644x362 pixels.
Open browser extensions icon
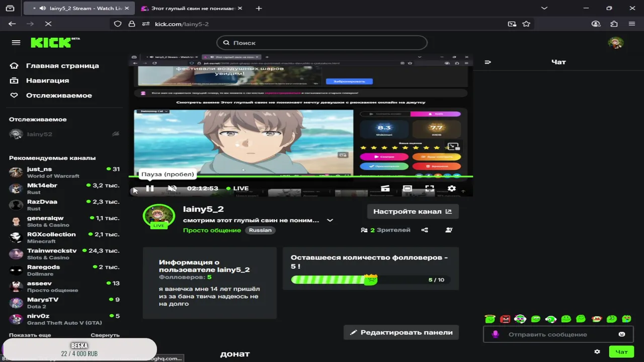pos(614,24)
